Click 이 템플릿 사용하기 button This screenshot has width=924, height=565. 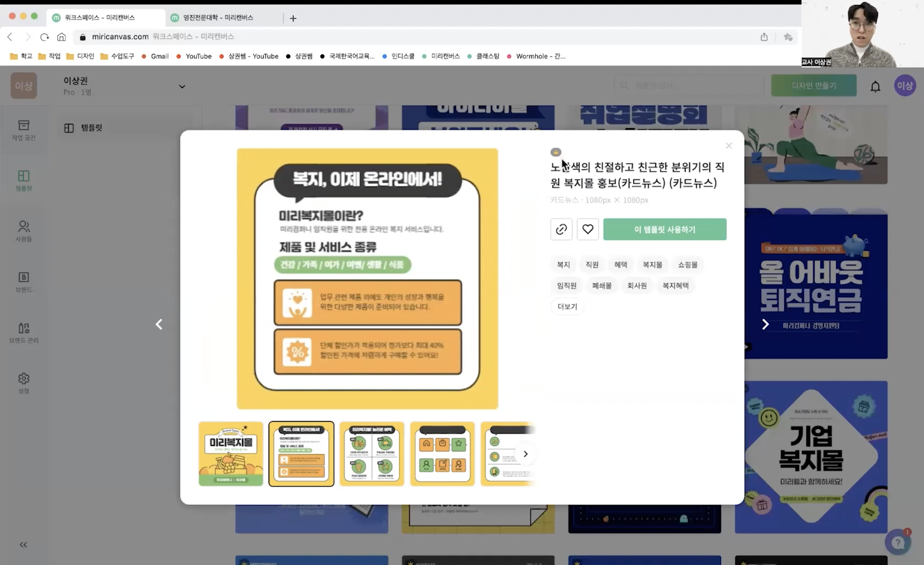click(665, 229)
